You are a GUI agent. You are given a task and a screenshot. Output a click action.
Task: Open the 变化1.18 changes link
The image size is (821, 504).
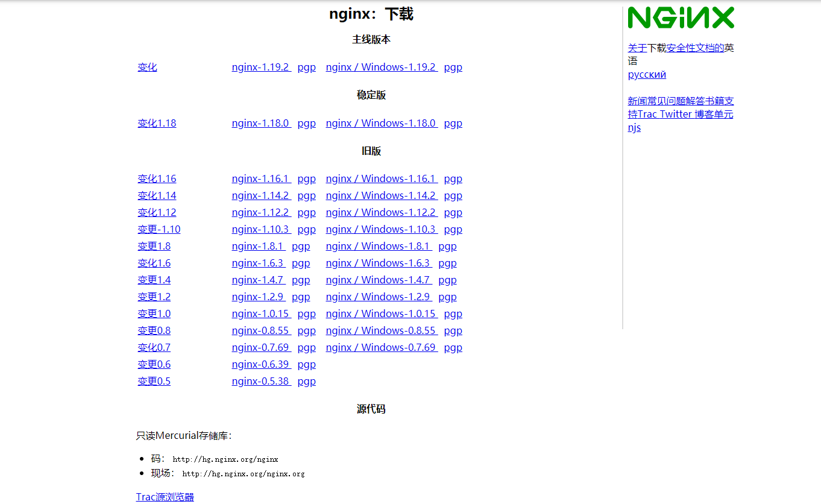157,123
